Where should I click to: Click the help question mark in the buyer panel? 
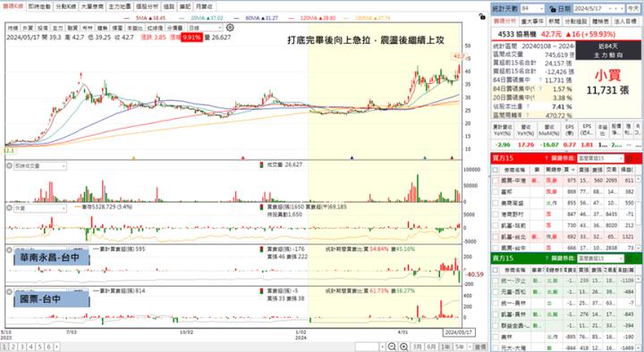[547, 158]
